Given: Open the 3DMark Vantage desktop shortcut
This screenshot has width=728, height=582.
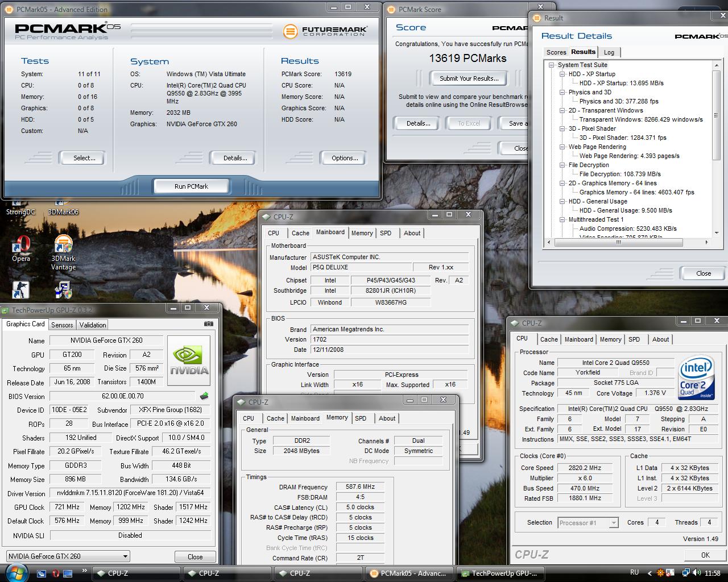Looking at the screenshot, I should coord(63,253).
